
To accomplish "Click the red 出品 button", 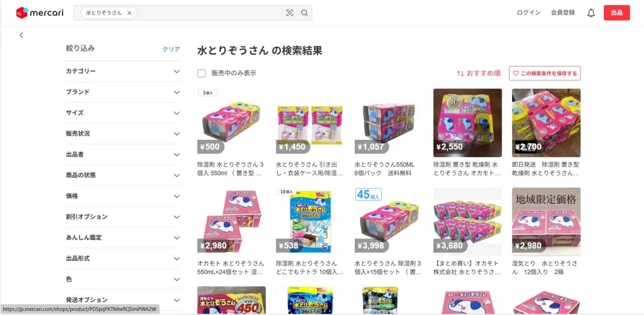I will 617,13.
